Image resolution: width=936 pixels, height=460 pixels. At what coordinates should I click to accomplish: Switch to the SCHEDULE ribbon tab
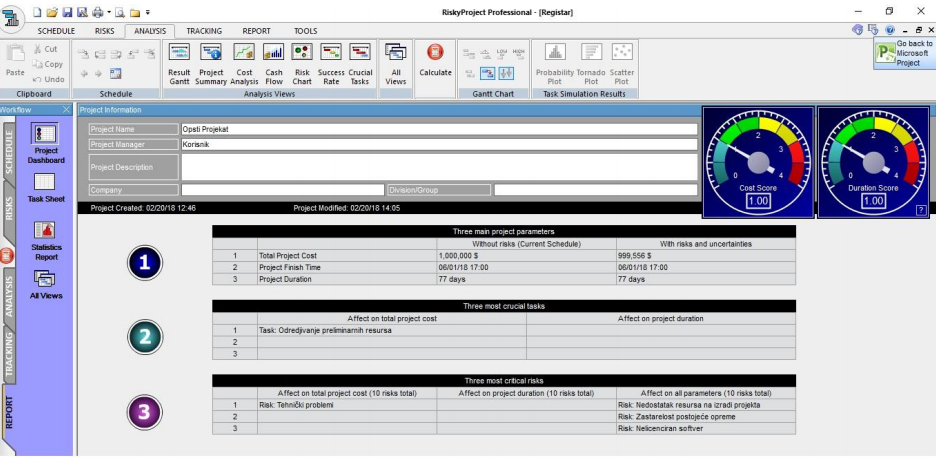point(56,31)
